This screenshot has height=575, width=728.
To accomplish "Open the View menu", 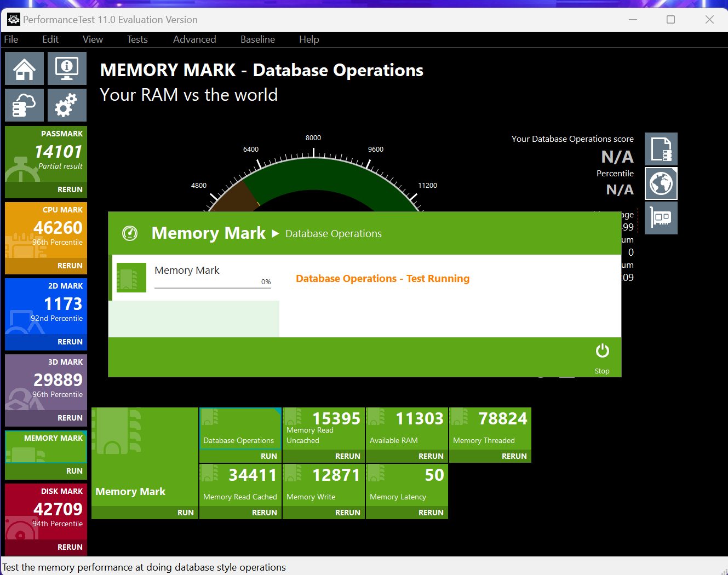I will coord(93,39).
